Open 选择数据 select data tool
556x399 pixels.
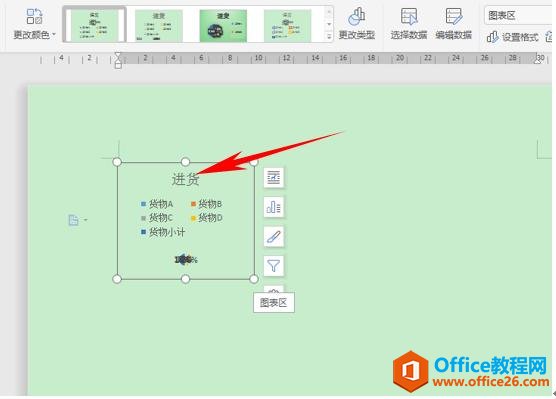point(408,24)
